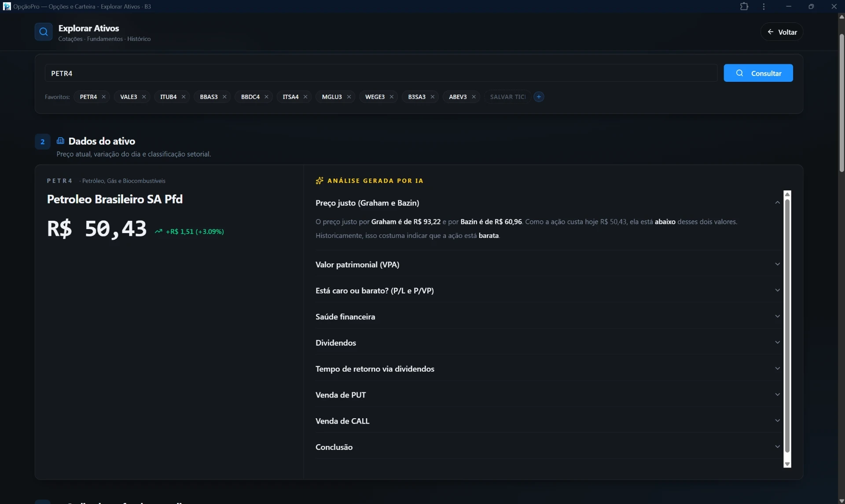Select WEGE3 favorite chip

(x=375, y=97)
